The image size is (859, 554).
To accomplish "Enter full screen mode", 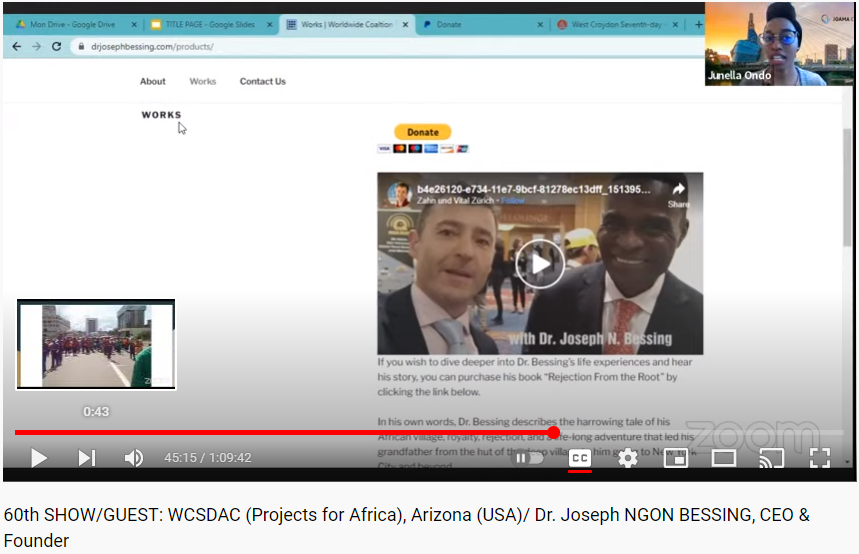I will [820, 458].
